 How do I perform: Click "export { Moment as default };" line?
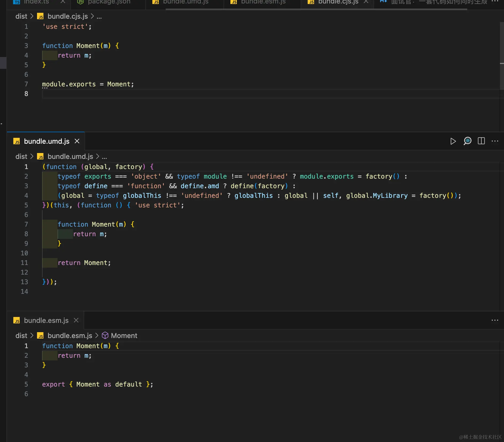click(x=97, y=384)
